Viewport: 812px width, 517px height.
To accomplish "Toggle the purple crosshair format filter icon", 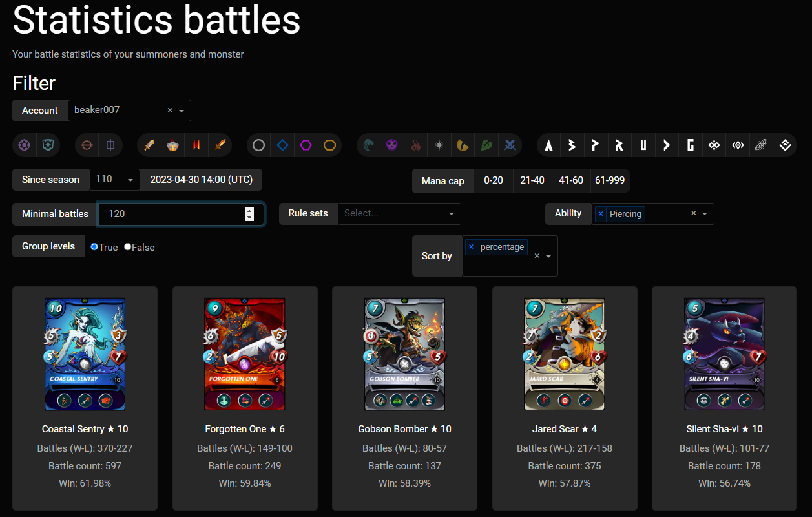I will pos(25,145).
